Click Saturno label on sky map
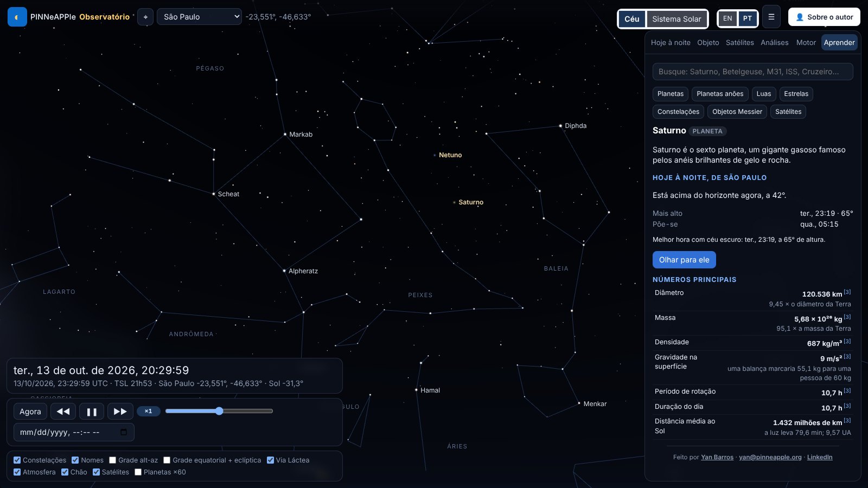This screenshot has width=868, height=488. pos(470,202)
